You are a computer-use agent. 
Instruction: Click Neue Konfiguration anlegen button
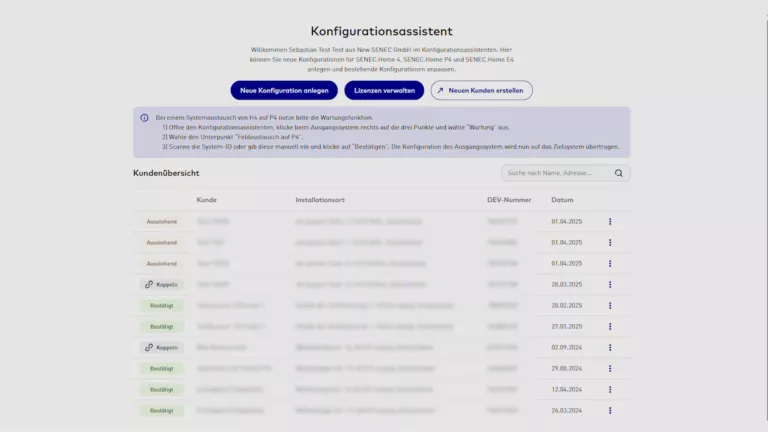[x=284, y=90]
